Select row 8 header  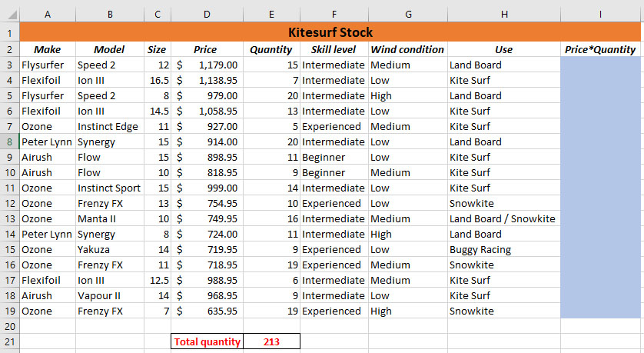click(x=9, y=142)
